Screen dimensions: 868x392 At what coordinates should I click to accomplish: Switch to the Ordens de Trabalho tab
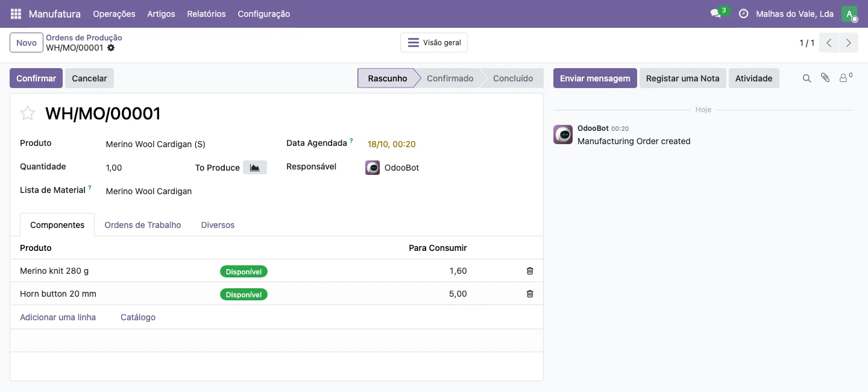click(x=143, y=225)
